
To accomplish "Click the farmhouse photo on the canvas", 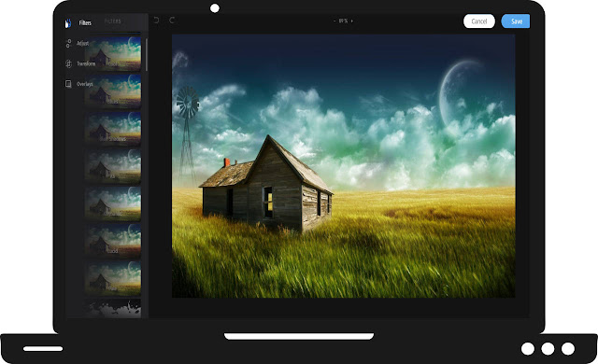I will point(343,166).
